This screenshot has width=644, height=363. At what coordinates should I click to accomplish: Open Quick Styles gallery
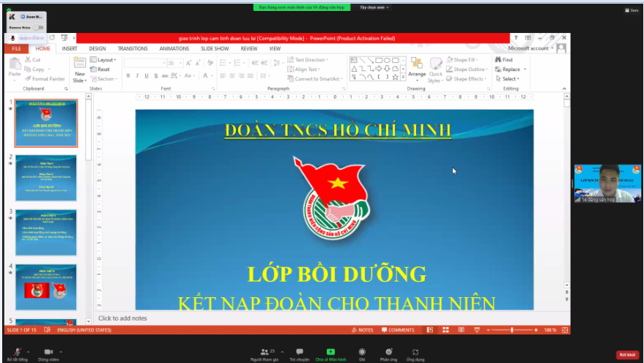point(435,70)
